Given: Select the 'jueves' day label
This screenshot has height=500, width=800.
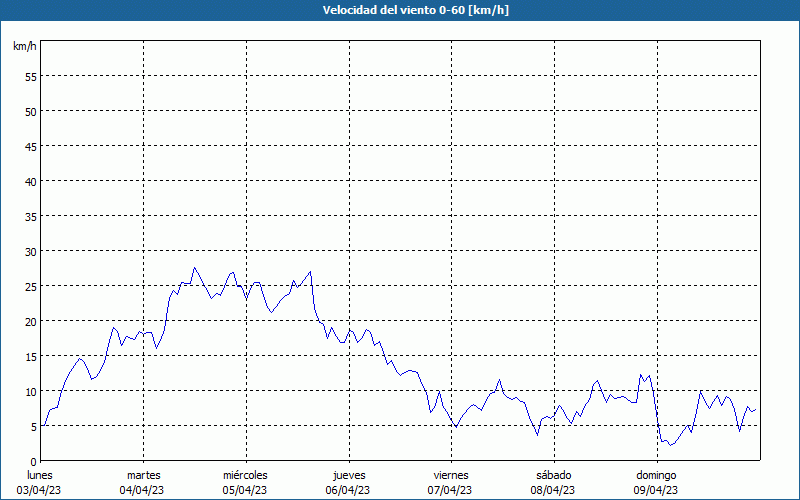Looking at the screenshot, I should 349,476.
